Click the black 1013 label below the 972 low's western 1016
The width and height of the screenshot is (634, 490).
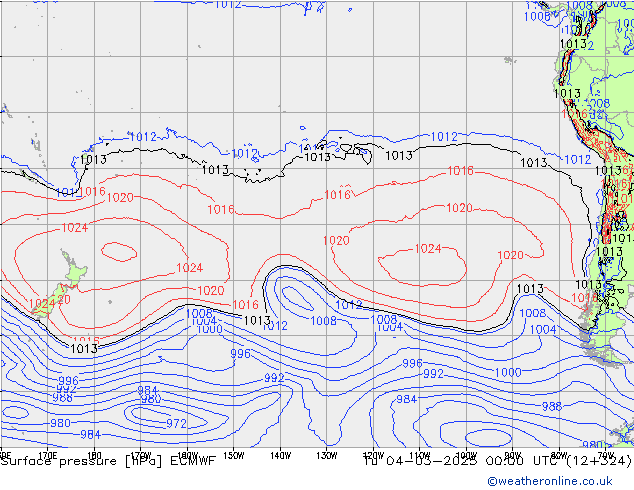point(84,348)
